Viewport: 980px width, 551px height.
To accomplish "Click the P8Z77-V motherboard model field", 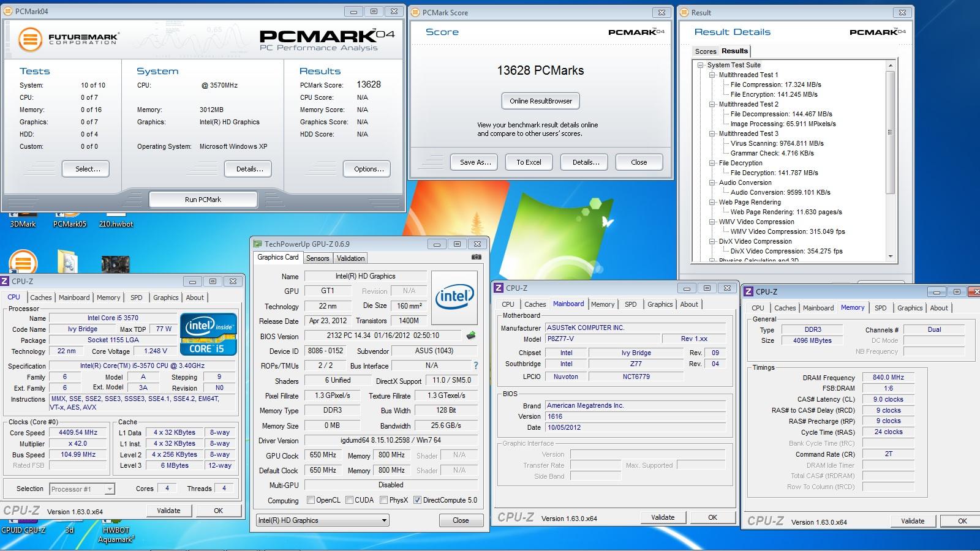I will point(603,339).
